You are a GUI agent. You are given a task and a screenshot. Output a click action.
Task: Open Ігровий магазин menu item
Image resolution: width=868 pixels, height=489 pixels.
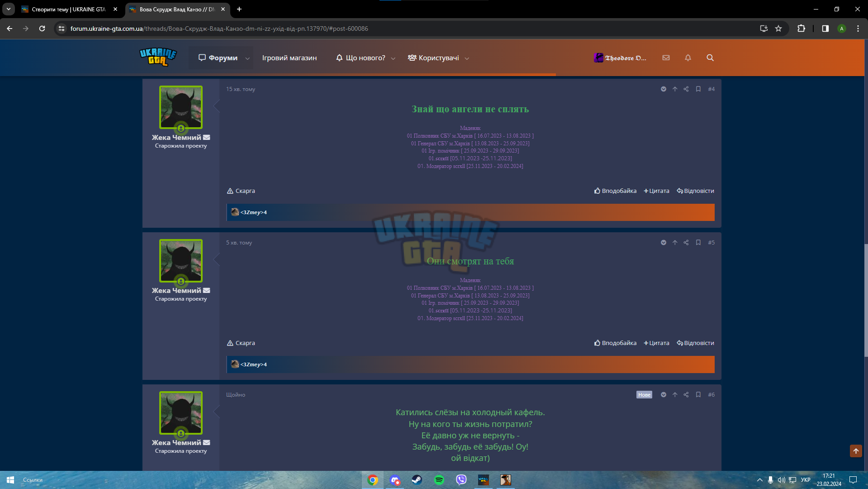[289, 58]
